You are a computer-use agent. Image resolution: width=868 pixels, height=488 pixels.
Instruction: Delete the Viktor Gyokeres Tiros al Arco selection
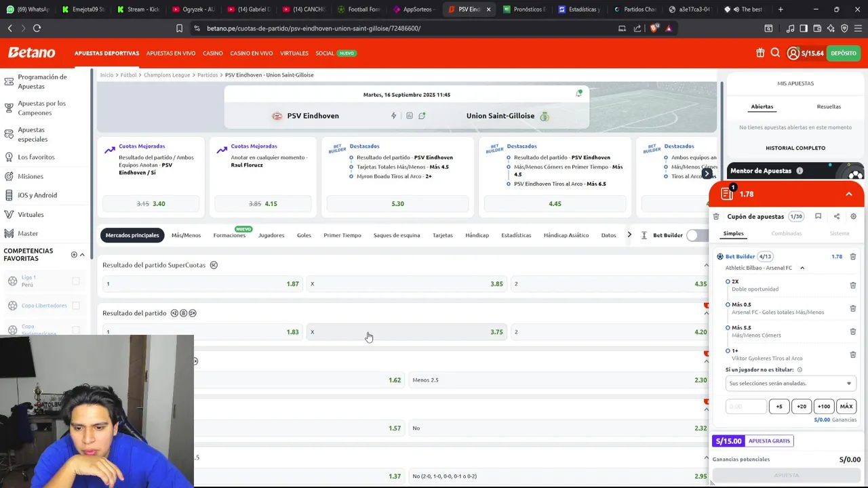pos(853,354)
